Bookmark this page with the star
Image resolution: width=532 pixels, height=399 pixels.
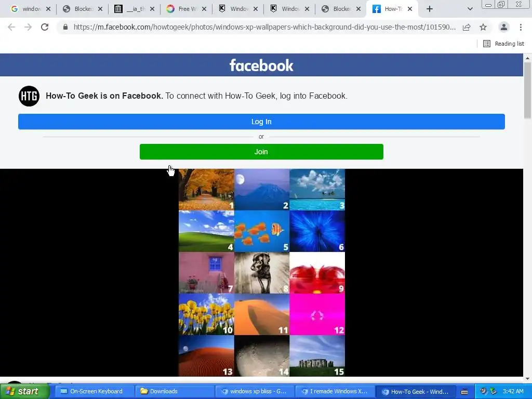[483, 27]
